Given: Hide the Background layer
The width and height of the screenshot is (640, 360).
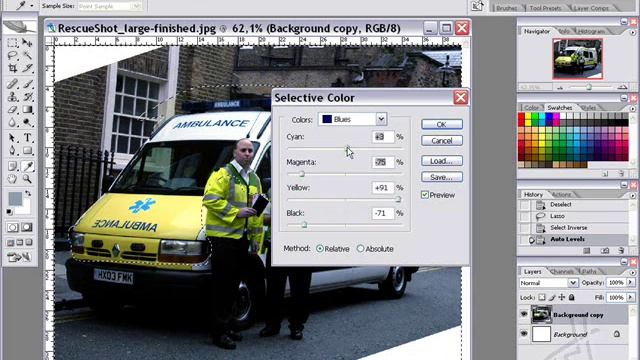Looking at the screenshot, I should point(524,333).
